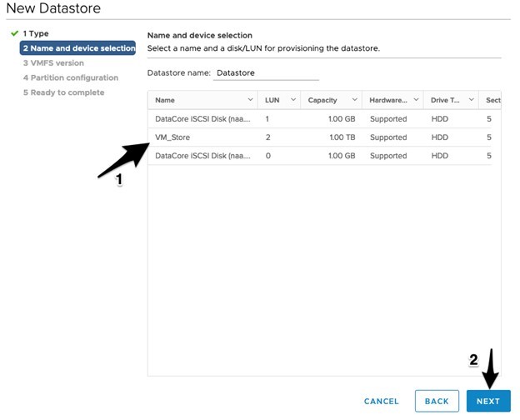This screenshot has width=520, height=420.
Task: Click the CANCEL link
Action: coord(382,402)
